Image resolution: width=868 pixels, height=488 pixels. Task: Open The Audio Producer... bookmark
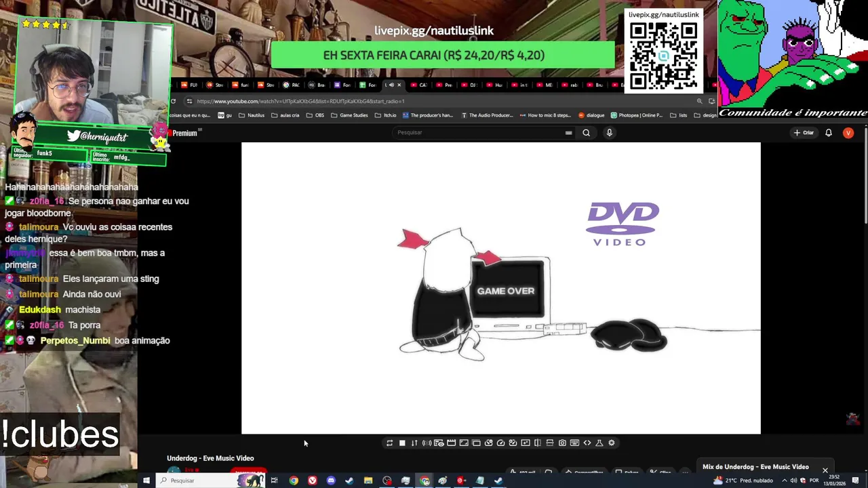pos(487,115)
